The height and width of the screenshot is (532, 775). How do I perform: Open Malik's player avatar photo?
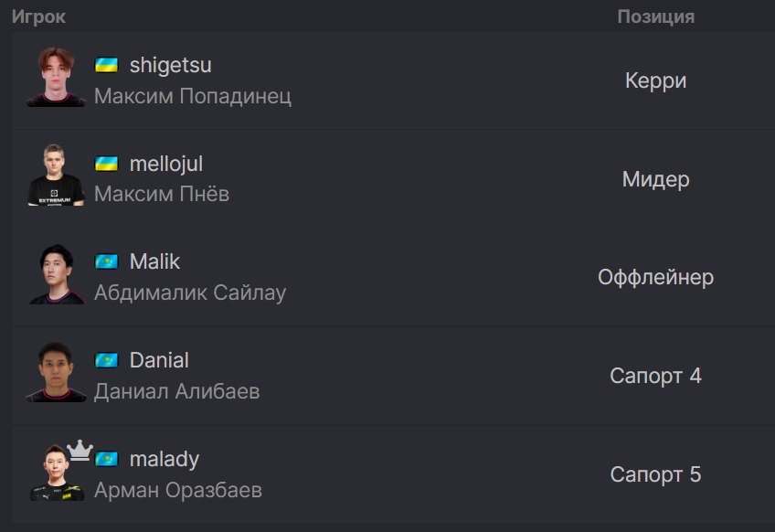pyautogui.click(x=56, y=274)
